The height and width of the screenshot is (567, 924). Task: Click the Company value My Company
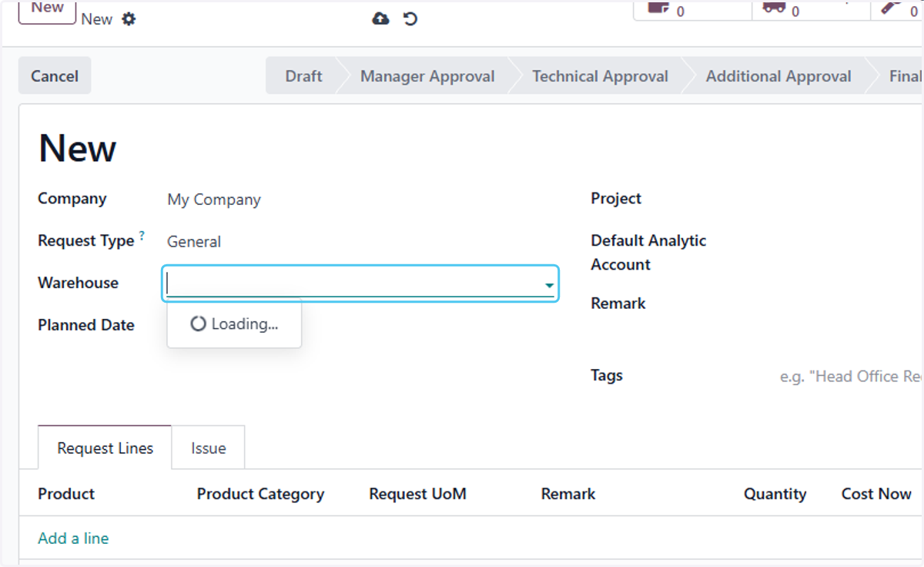pos(214,200)
